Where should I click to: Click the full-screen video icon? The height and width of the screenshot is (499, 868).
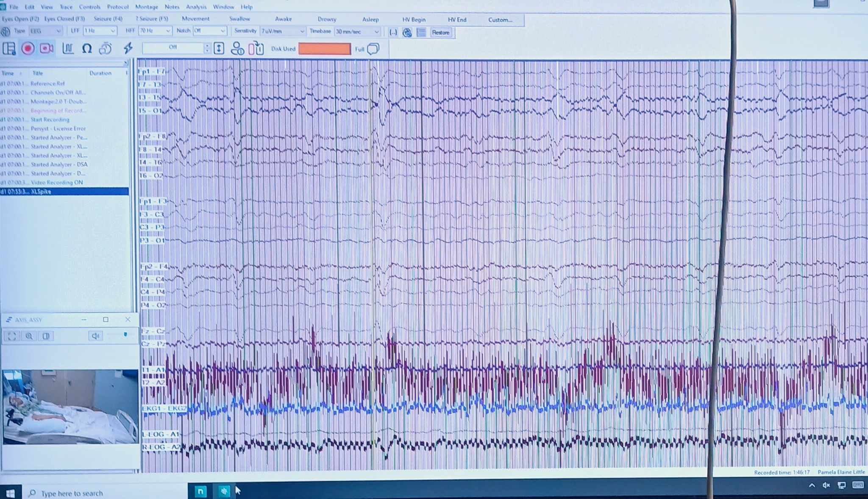11,336
